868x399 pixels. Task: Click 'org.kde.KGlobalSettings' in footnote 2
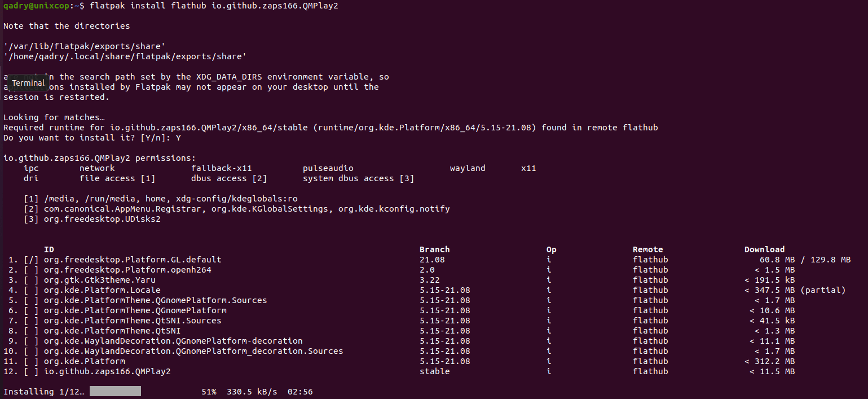pyautogui.click(x=272, y=209)
